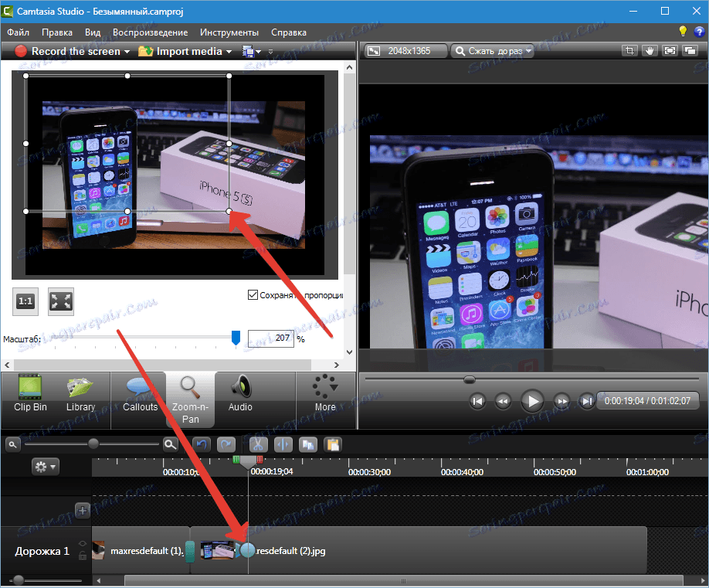Copy the selected timeline media

point(308,444)
